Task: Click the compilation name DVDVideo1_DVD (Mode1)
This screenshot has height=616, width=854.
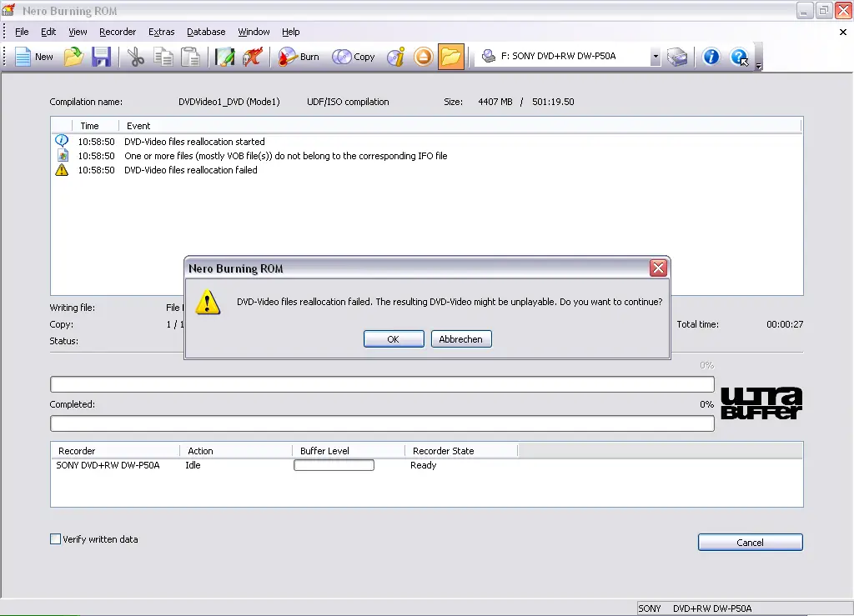Action: tap(229, 102)
